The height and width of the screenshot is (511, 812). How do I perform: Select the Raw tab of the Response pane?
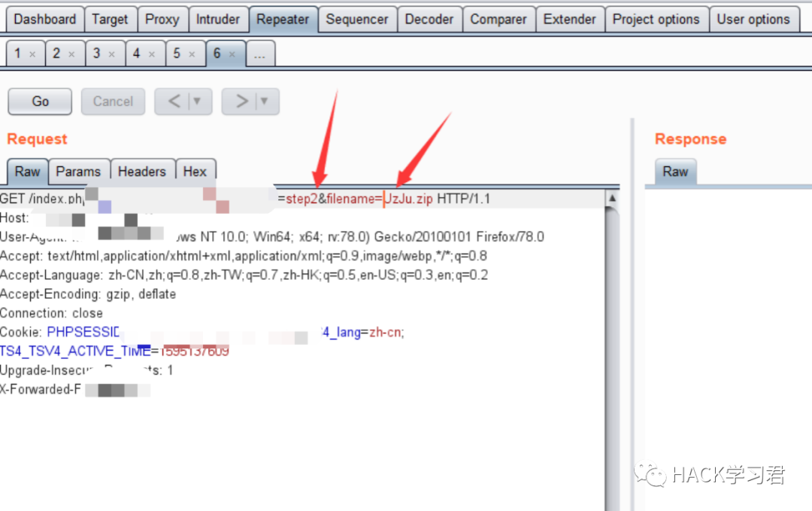pos(675,172)
